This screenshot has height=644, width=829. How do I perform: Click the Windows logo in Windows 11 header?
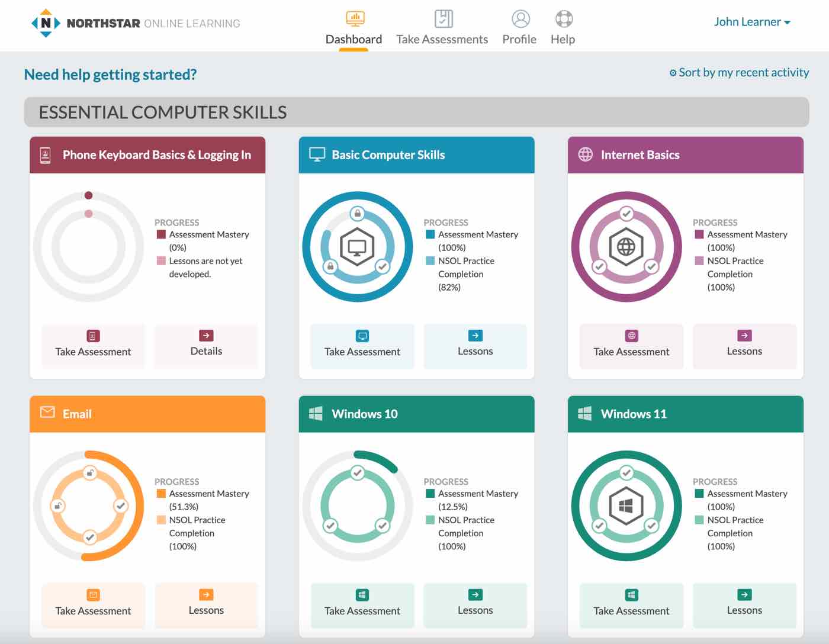pos(585,413)
